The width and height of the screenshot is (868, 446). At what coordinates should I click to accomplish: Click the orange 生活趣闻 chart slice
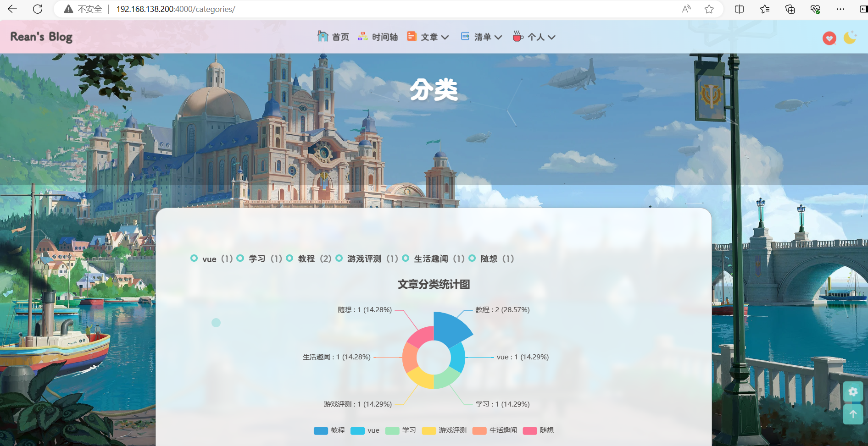click(410, 358)
